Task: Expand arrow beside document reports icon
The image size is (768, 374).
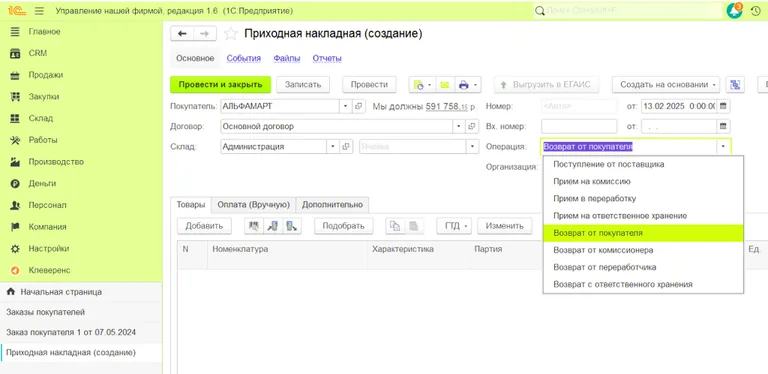Action: point(430,85)
